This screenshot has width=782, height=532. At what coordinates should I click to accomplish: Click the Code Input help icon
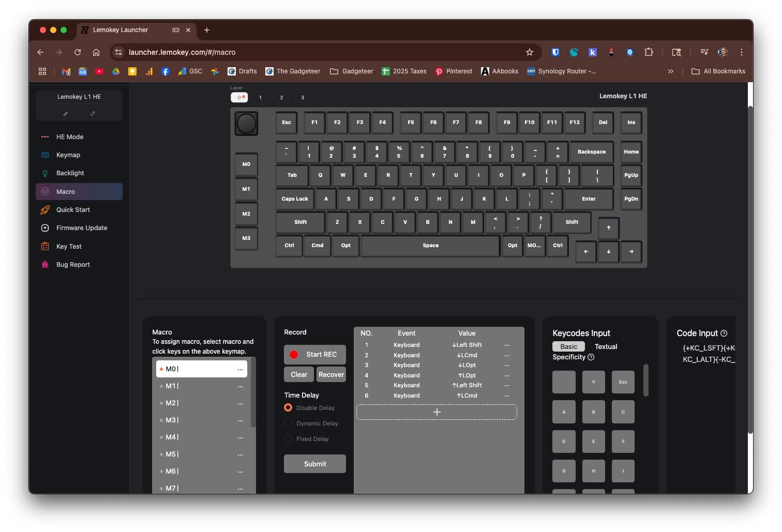coord(724,333)
